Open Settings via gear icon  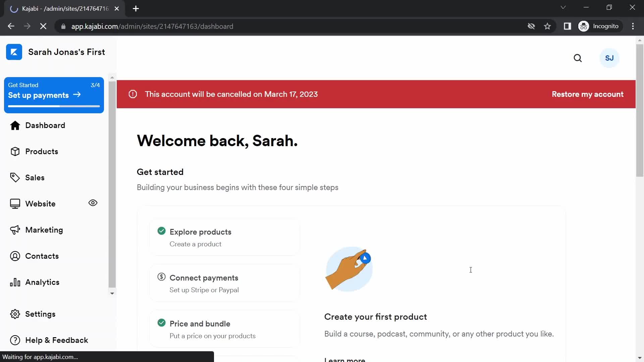click(x=15, y=314)
